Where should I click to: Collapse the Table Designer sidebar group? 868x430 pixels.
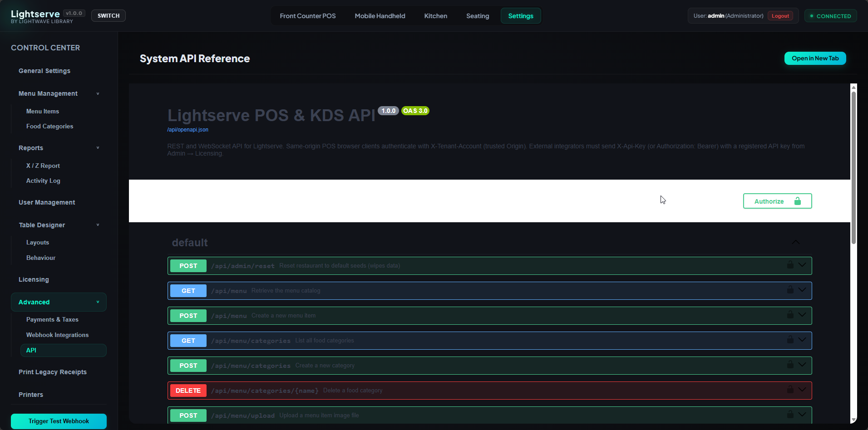[x=98, y=225]
